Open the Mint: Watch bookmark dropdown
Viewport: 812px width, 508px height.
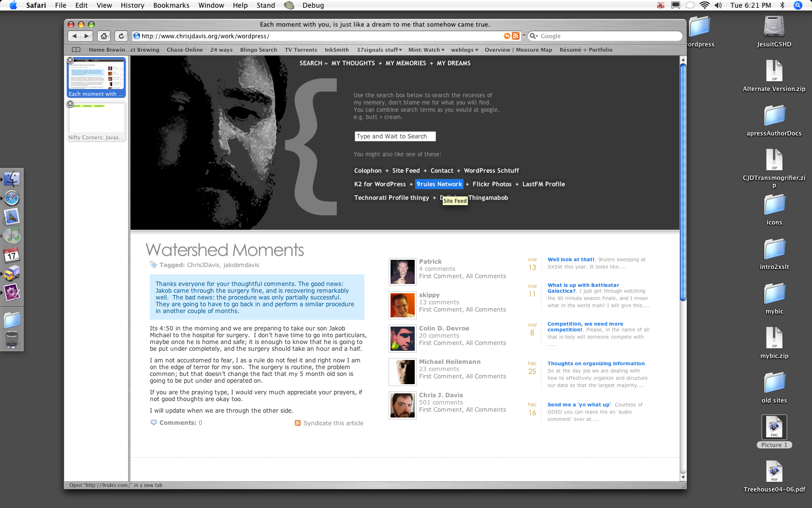pyautogui.click(x=426, y=50)
